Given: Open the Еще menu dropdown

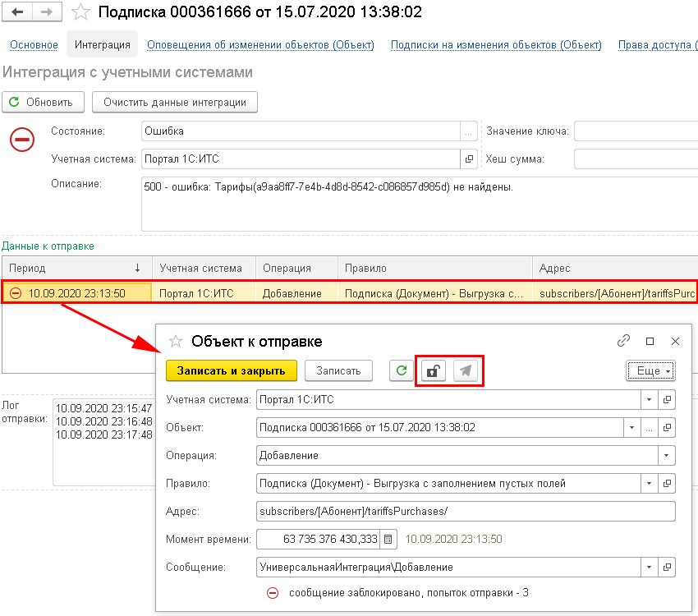Looking at the screenshot, I should [x=650, y=370].
